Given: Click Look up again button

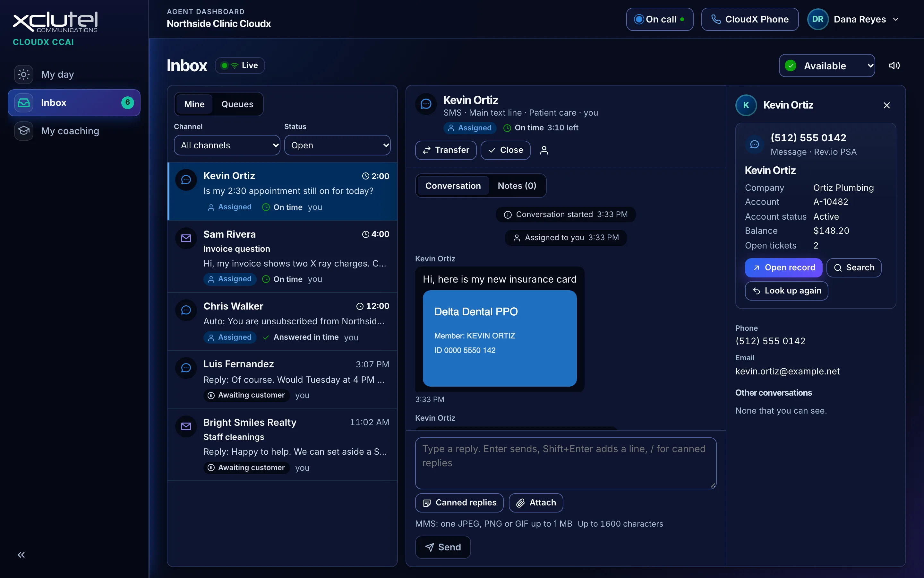Looking at the screenshot, I should tap(786, 291).
